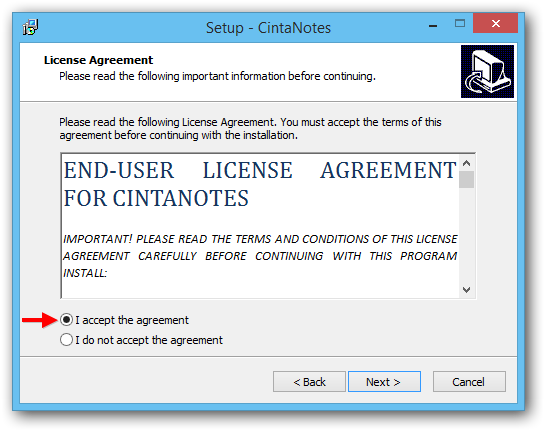Close the Setup window with the red X
The width and height of the screenshot is (545, 431).
[495, 23]
